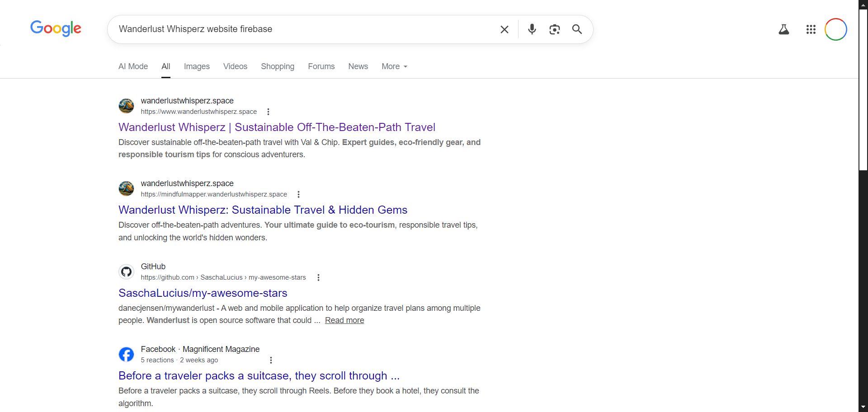Viewport: 868px width, 412px height.
Task: Switch to the Images tab
Action: 197,66
